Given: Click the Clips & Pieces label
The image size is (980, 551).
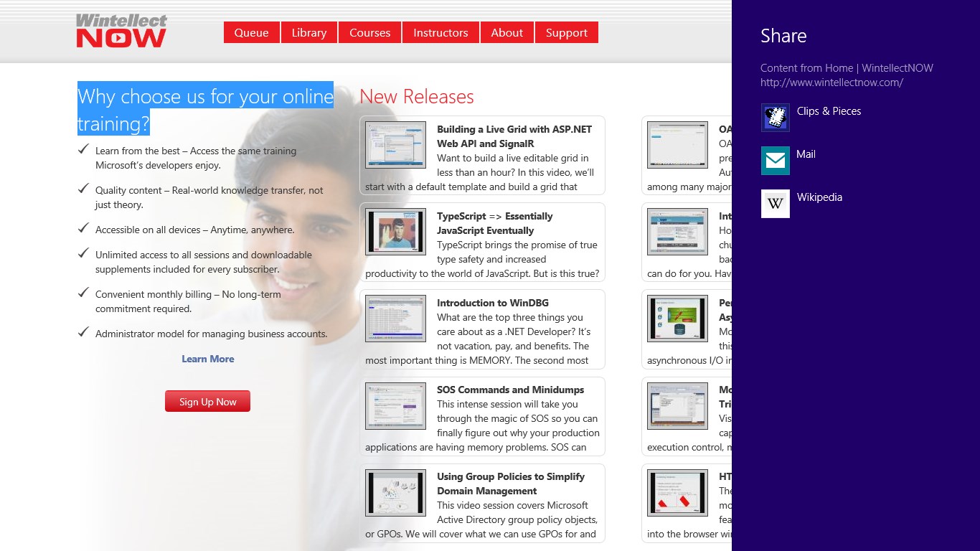Looking at the screenshot, I should (x=829, y=111).
